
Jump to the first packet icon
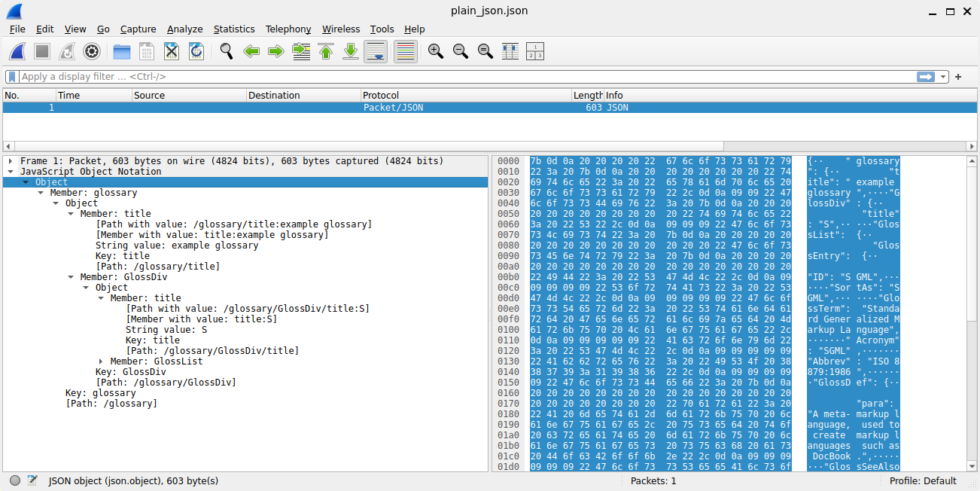pos(326,51)
